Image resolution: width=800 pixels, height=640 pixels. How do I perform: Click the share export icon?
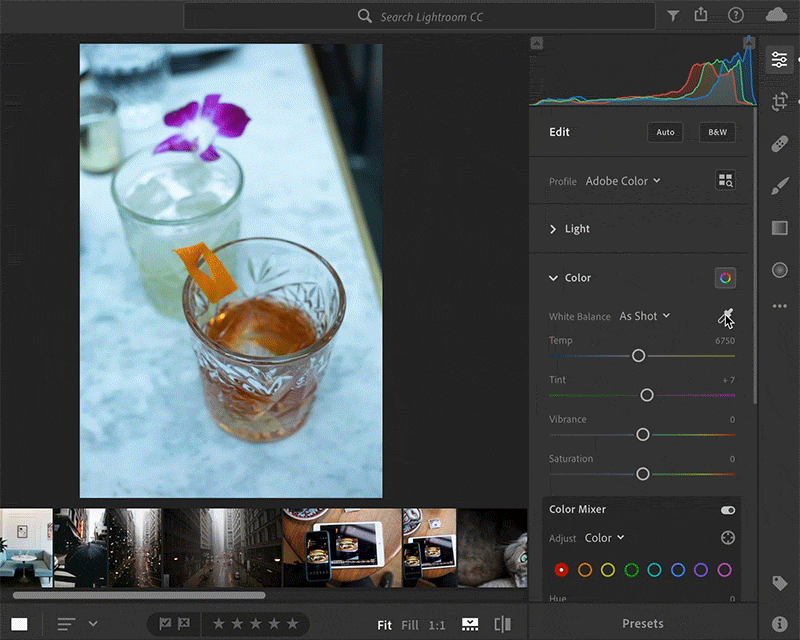click(x=701, y=15)
